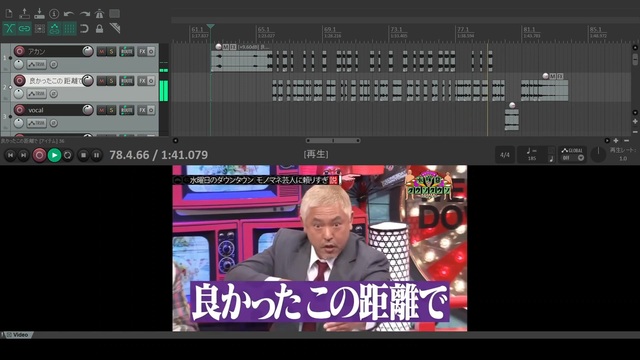Click the 73.1 marker on timeline ruler
This screenshot has height=360, width=640.
396,29
